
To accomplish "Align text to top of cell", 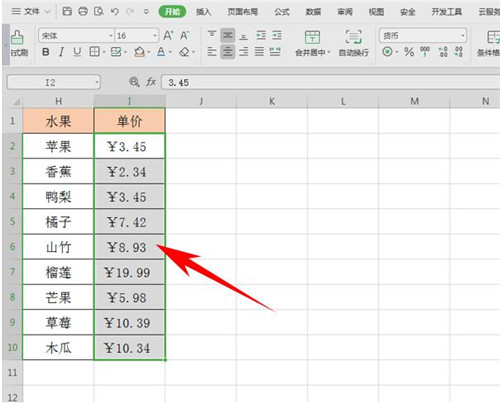I will tap(212, 35).
